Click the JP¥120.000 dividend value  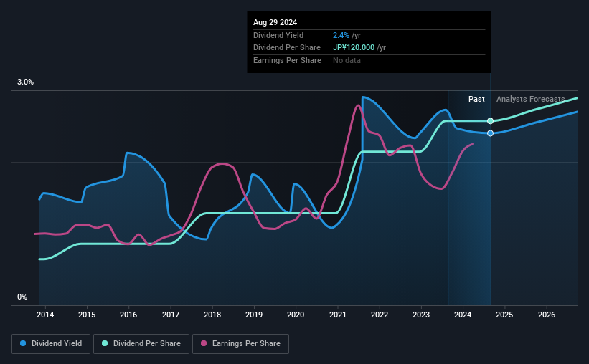click(x=354, y=48)
